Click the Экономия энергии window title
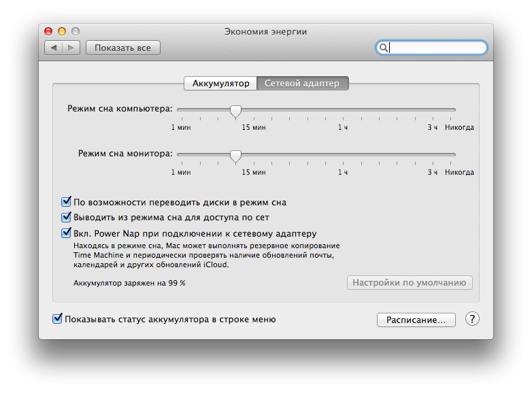Image resolution: width=532 pixels, height=393 pixels. (x=266, y=31)
